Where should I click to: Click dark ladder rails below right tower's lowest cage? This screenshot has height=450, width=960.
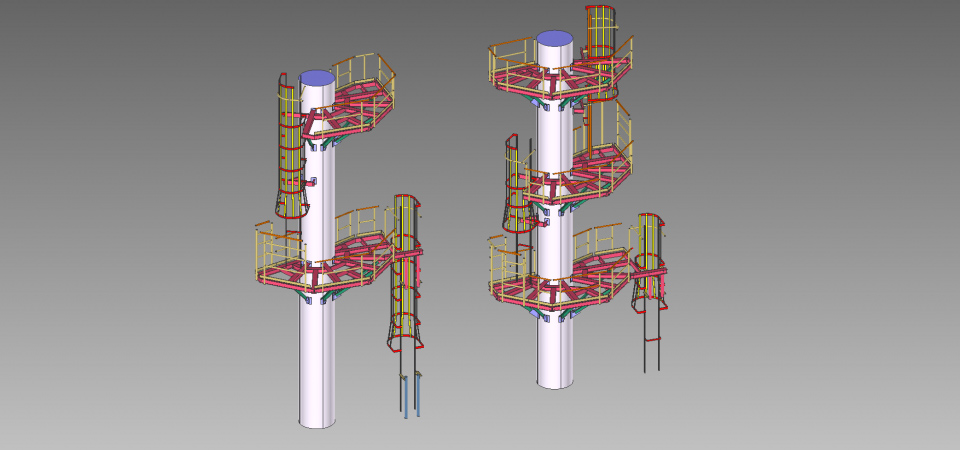pyautogui.click(x=651, y=345)
